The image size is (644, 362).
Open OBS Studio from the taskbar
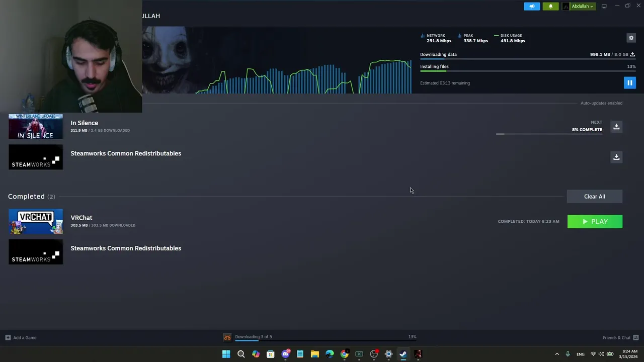(x=374, y=354)
